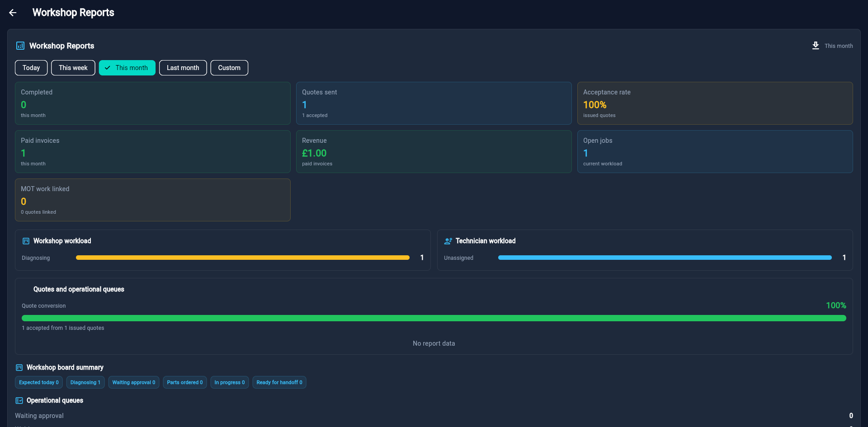868x427 pixels.
Task: Open the MOT work linked card
Action: point(153,200)
